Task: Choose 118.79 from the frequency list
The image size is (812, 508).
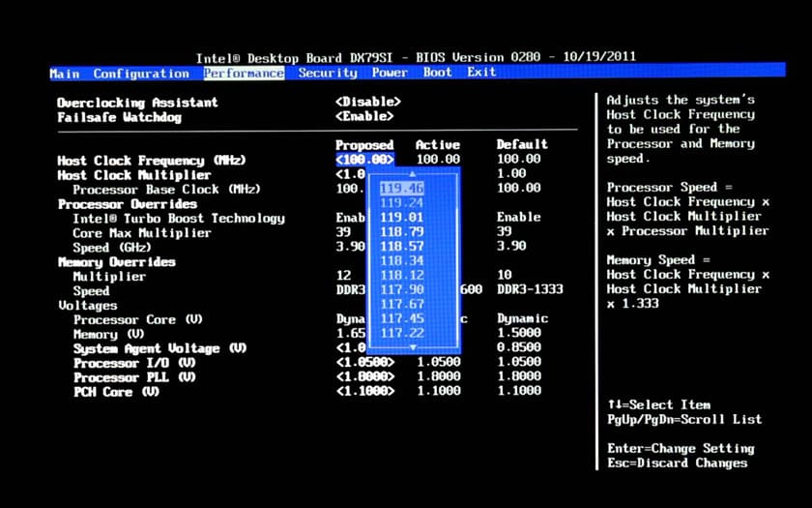Action: tap(401, 232)
